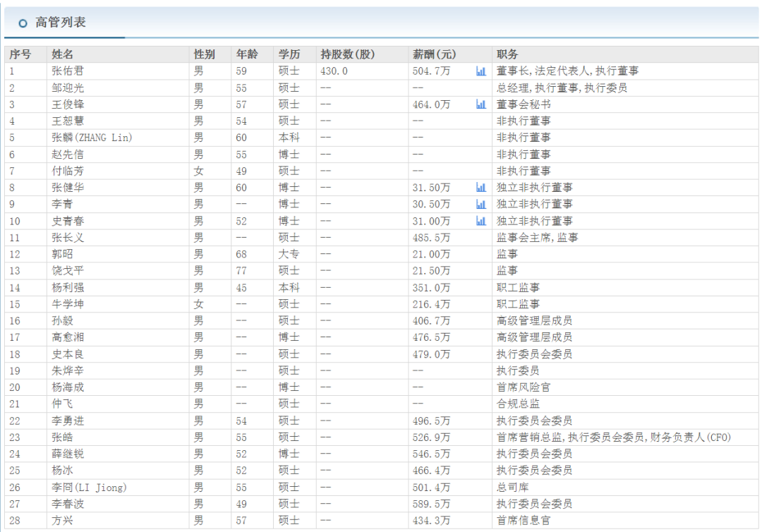Open salary chart icon for 李青
This screenshot has height=532, width=762.
[x=480, y=204]
